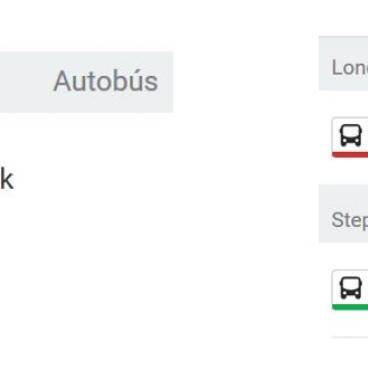Click the bus icon with green underline
Viewport: 368px width, 370px height.
(351, 288)
